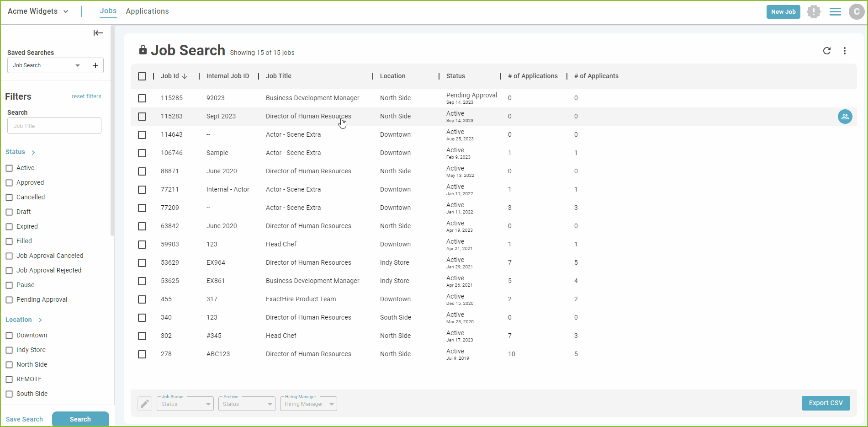Enable the Draft status filter
868x427 pixels.
(x=9, y=212)
